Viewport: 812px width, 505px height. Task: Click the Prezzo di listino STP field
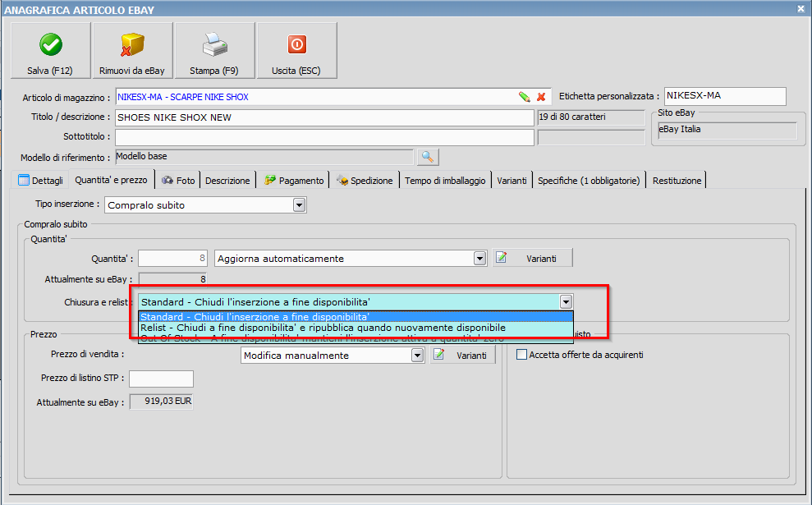(161, 379)
